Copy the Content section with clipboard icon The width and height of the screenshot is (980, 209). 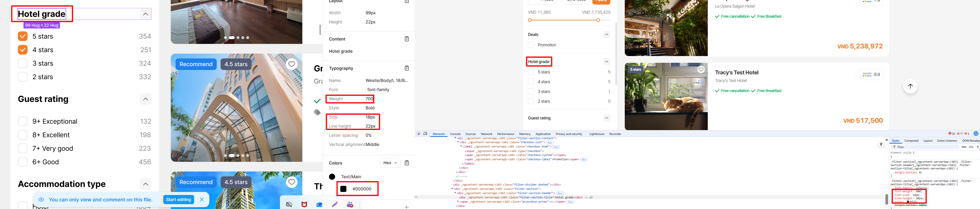point(406,39)
